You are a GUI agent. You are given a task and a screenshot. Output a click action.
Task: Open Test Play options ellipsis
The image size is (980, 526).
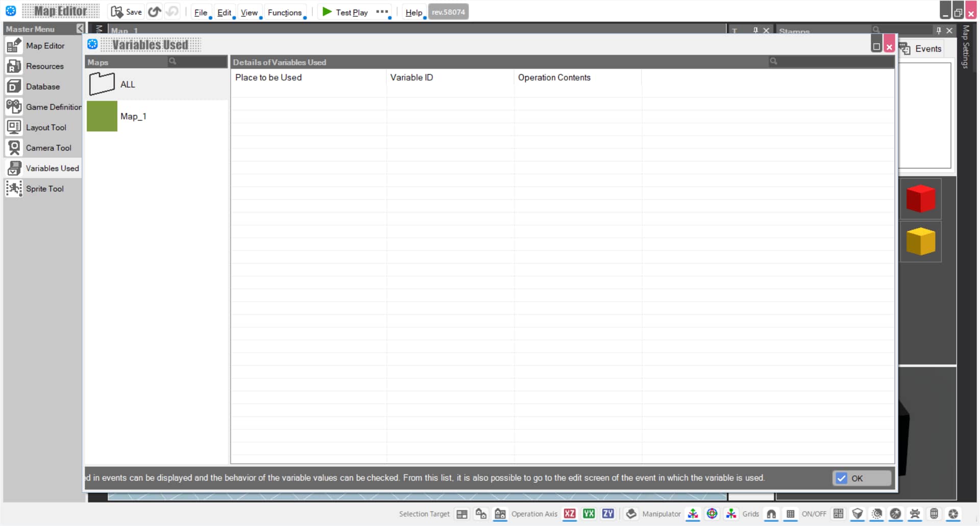(x=382, y=12)
